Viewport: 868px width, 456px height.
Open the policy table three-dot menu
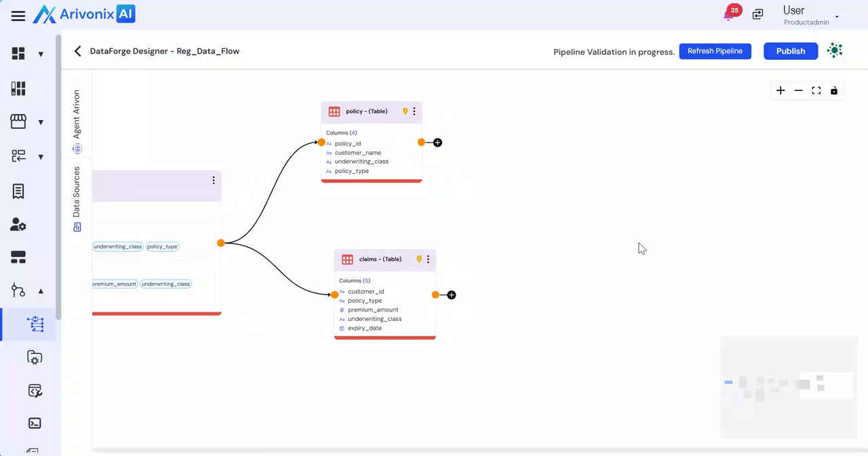[414, 111]
